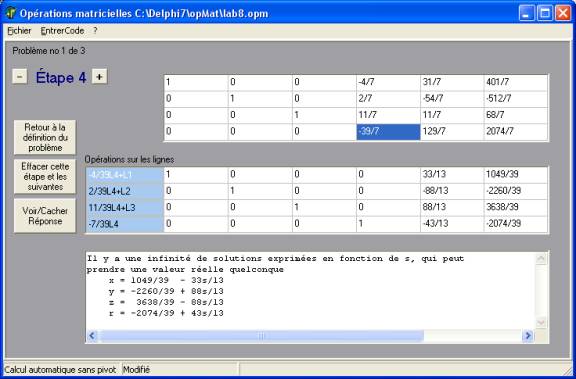Screen dimensions: 576x379
Task: Click the Étape 4 step label
Action: coord(61,77)
